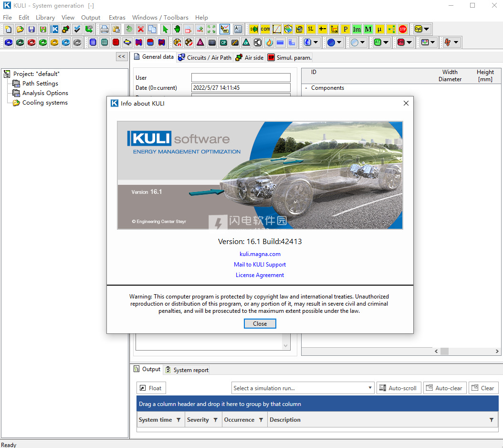The width and height of the screenshot is (503, 448).
Task: Click the double checkmark toolbar icon
Action: pos(77,29)
